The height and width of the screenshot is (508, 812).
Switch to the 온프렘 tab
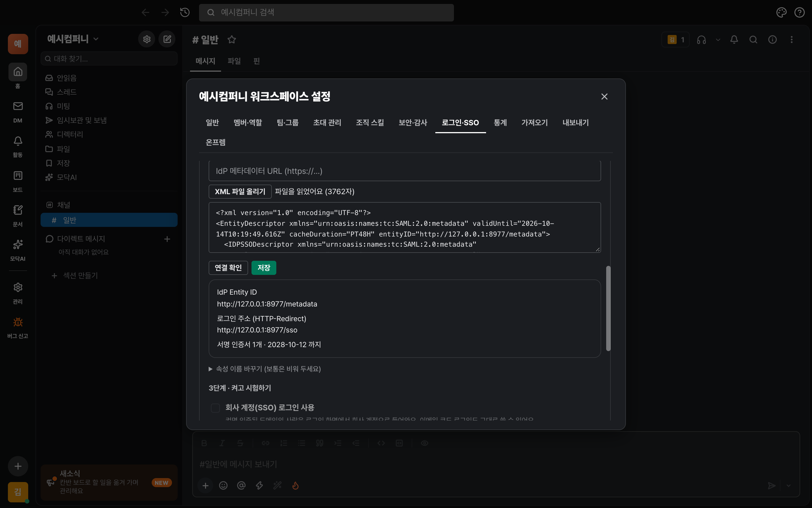click(215, 143)
